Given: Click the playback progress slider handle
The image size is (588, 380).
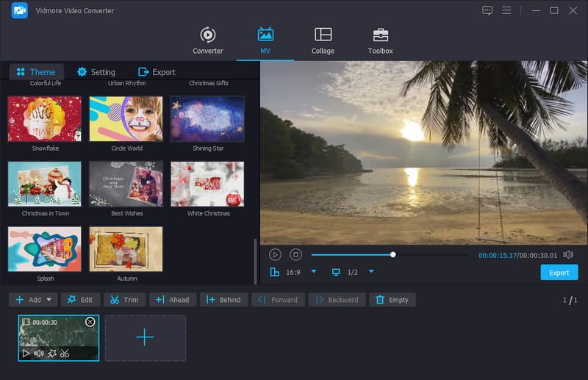Looking at the screenshot, I should (x=393, y=254).
